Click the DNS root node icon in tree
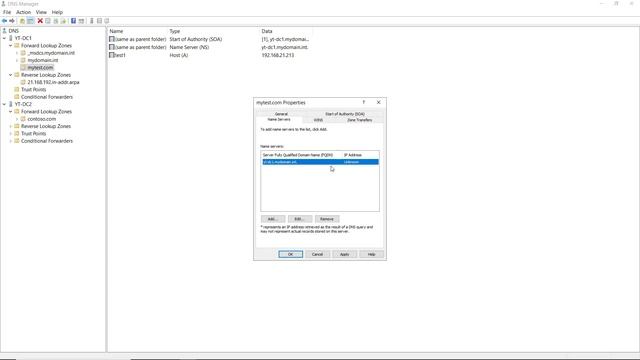Image resolution: width=640 pixels, height=360 pixels. (4, 31)
